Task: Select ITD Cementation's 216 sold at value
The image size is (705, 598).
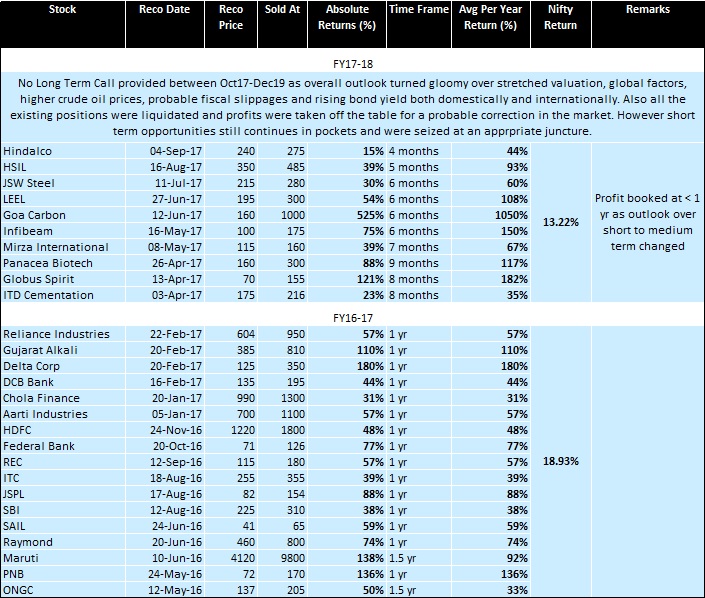Action: (296, 295)
